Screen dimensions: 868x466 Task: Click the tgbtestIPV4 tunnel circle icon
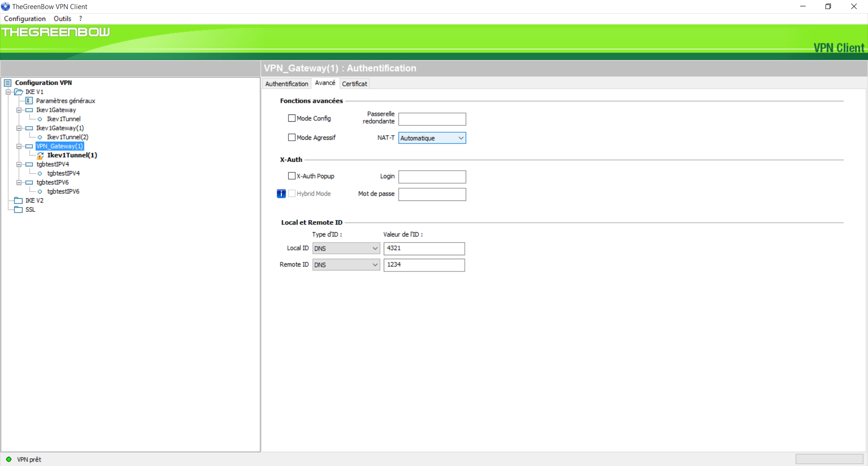click(x=40, y=173)
